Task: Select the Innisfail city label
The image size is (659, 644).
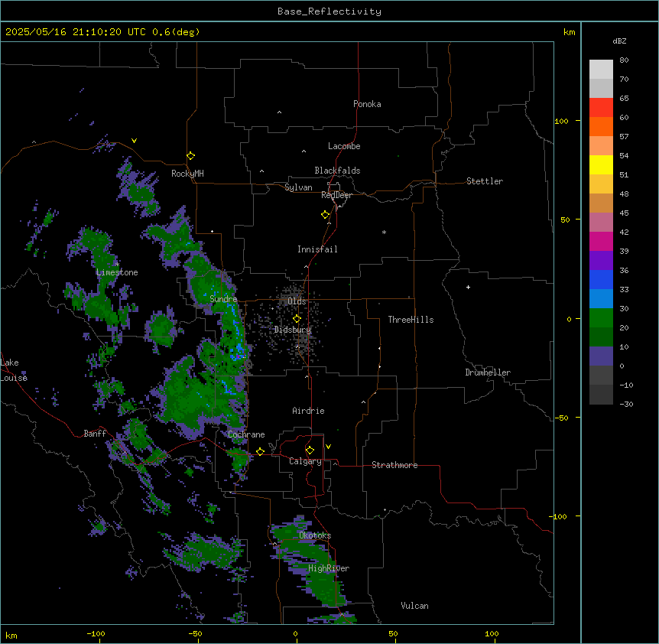Action: [317, 249]
